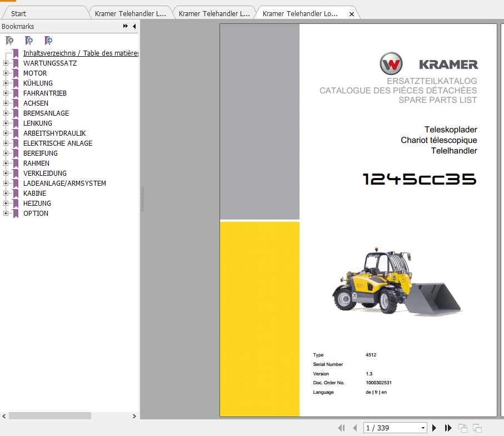Expand the VERKLEIDUNG bookmark node
The height and width of the screenshot is (436, 504).
click(x=6, y=173)
